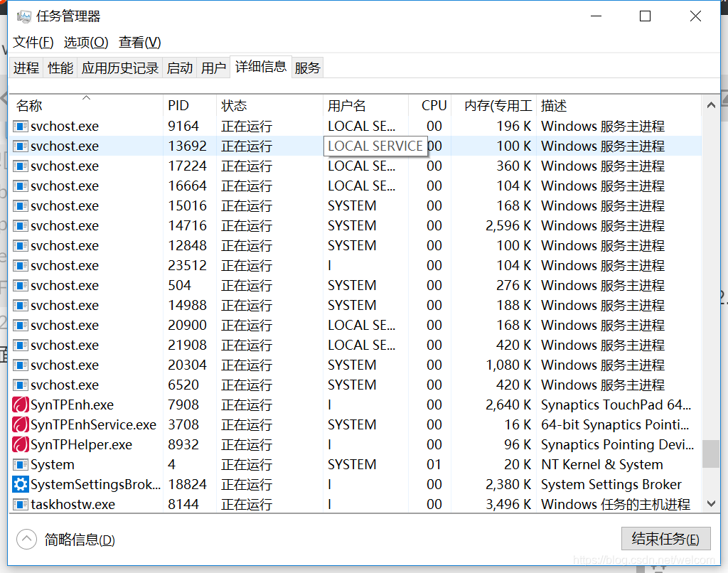Click the 结束任务(E) button
728x573 pixels.
click(665, 539)
